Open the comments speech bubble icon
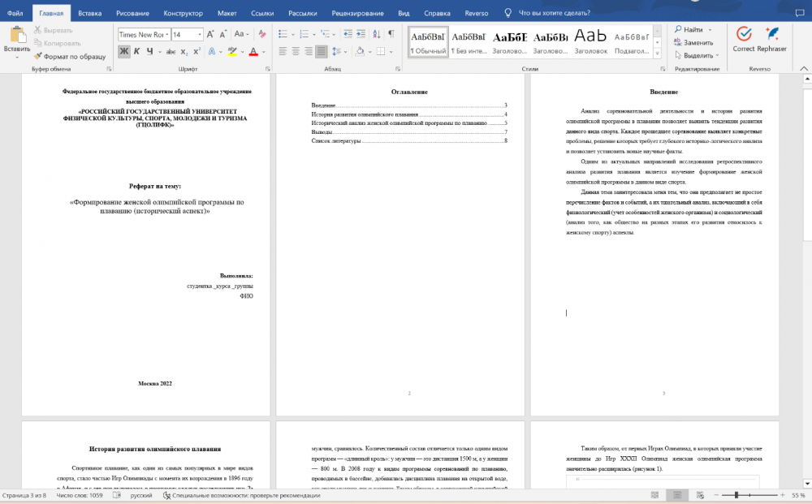Screen dimensions: 812x504 click(x=800, y=13)
